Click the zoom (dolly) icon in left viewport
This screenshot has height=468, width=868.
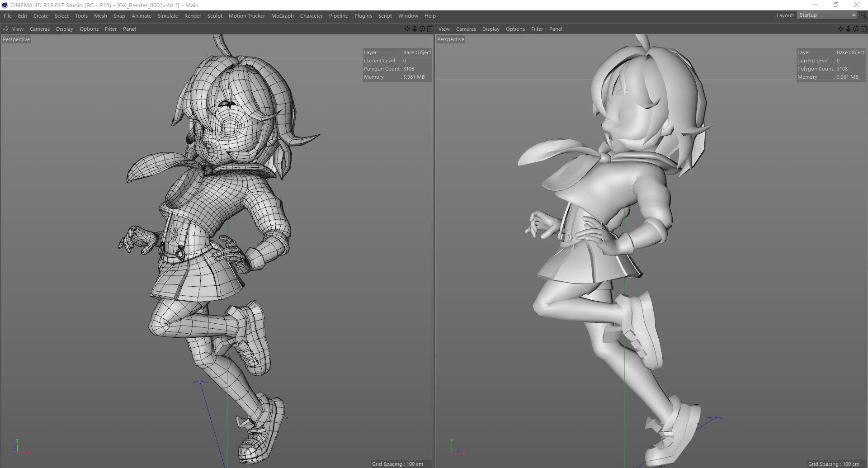point(415,29)
